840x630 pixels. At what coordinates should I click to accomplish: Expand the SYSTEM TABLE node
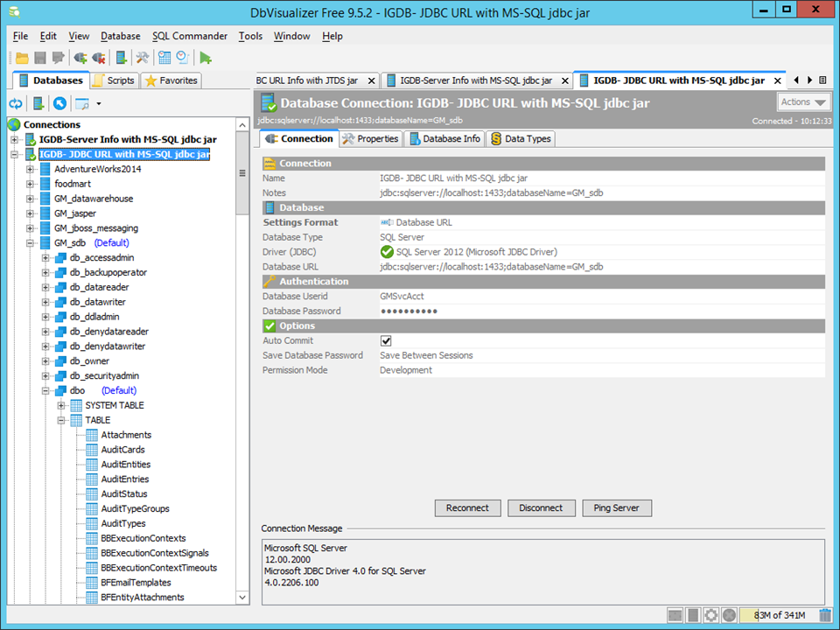[61, 405]
